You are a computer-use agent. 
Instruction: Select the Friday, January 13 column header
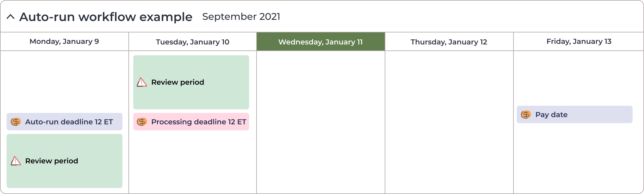click(x=579, y=41)
